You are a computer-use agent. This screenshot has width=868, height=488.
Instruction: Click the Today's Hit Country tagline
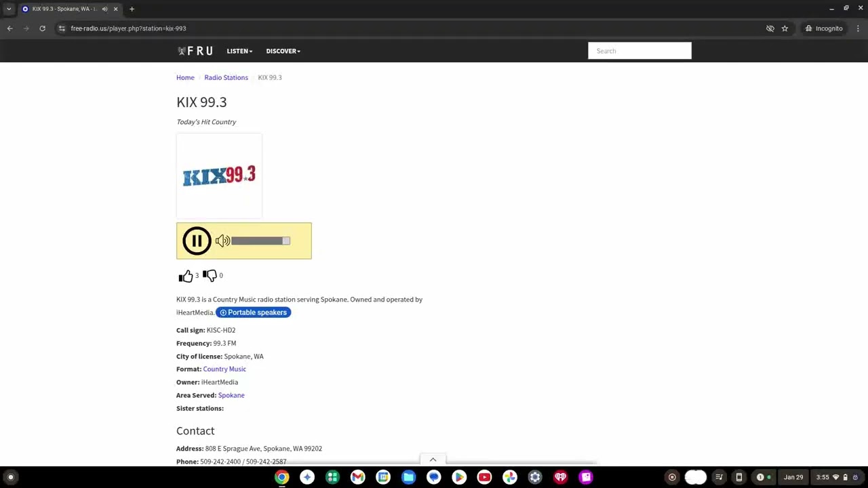[206, 122]
